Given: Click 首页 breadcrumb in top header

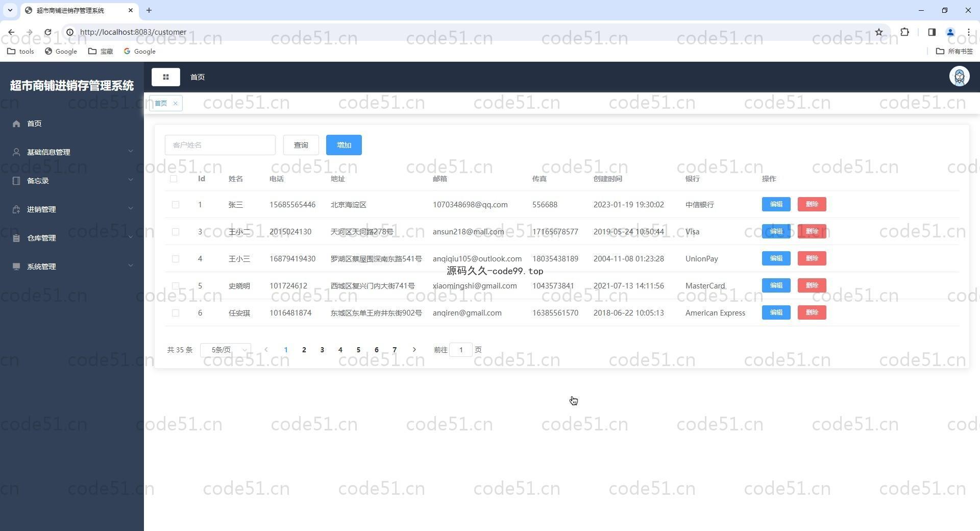Looking at the screenshot, I should 198,77.
